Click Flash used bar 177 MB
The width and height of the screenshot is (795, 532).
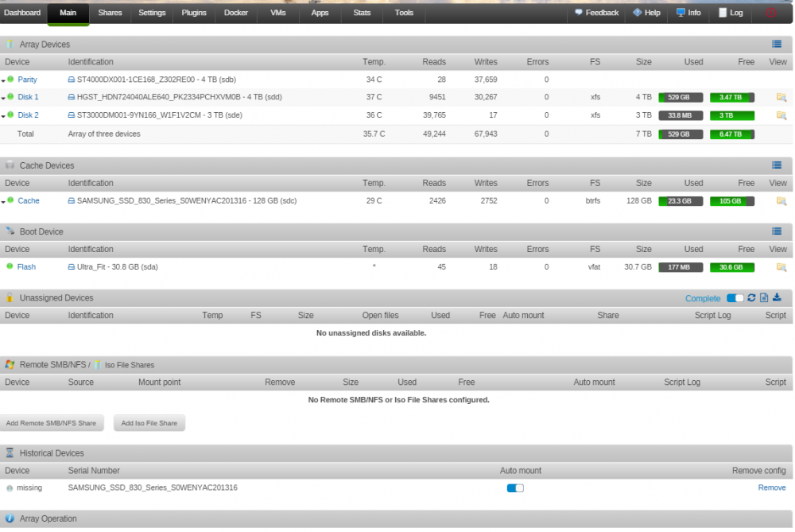click(x=681, y=267)
